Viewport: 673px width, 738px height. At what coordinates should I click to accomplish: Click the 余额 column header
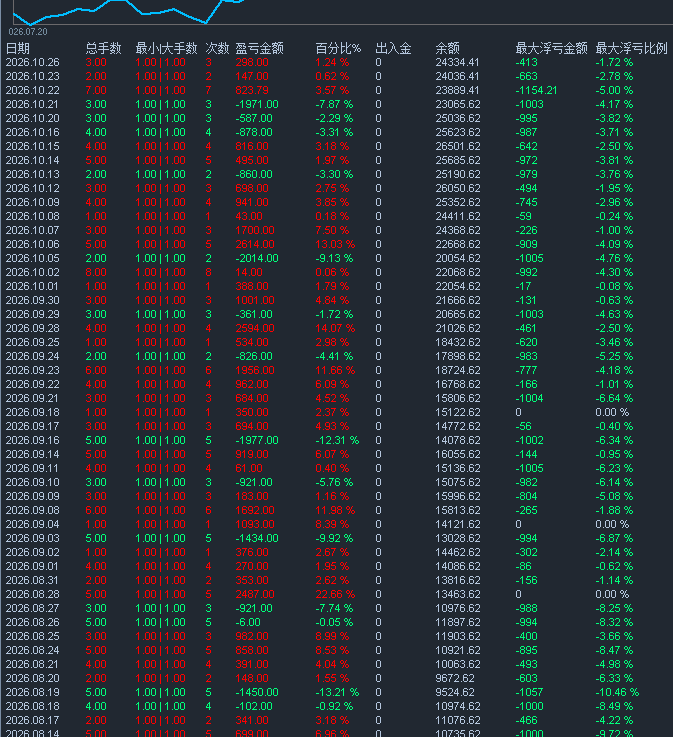point(447,48)
